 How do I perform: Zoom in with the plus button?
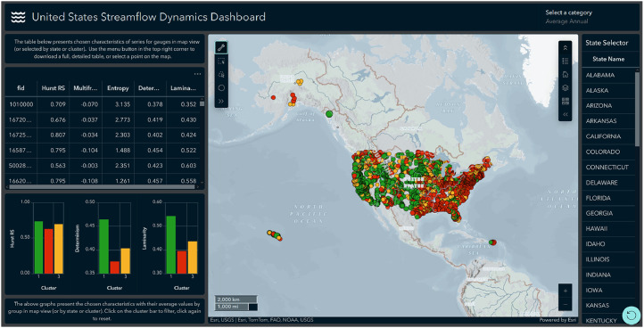(566, 291)
